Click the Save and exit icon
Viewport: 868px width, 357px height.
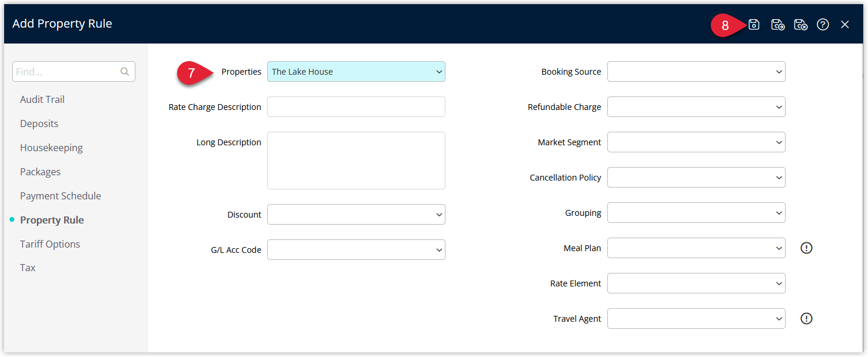(x=800, y=25)
